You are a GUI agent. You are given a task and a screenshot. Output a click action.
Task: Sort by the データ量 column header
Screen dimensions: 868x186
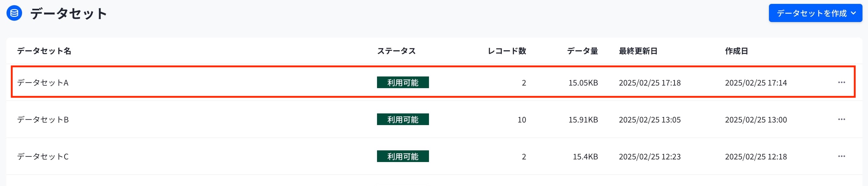coord(582,51)
